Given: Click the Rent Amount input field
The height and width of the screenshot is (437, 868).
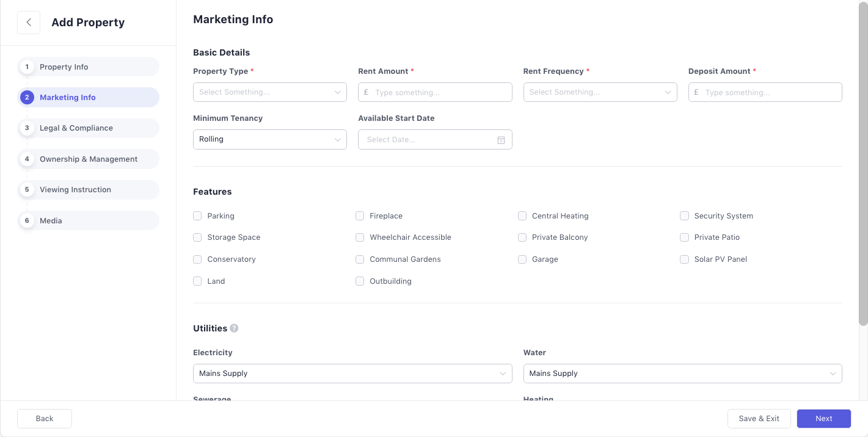Looking at the screenshot, I should [441, 93].
